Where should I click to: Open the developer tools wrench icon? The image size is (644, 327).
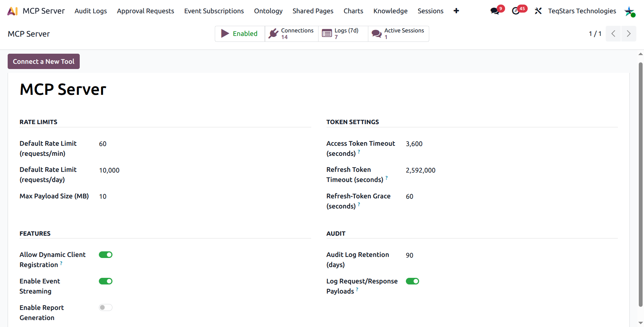click(x=538, y=11)
